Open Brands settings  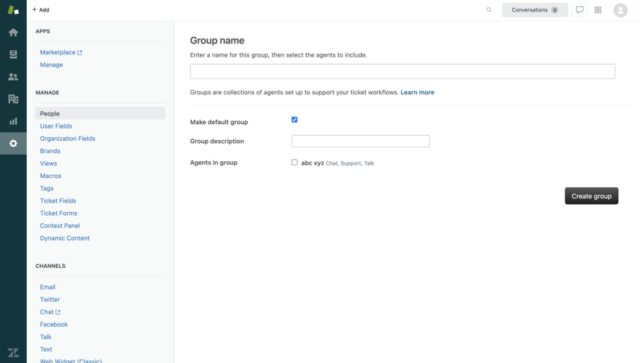pyautogui.click(x=50, y=151)
